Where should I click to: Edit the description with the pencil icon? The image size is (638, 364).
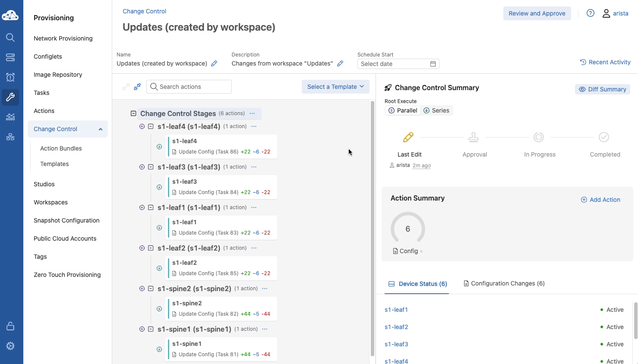(340, 64)
